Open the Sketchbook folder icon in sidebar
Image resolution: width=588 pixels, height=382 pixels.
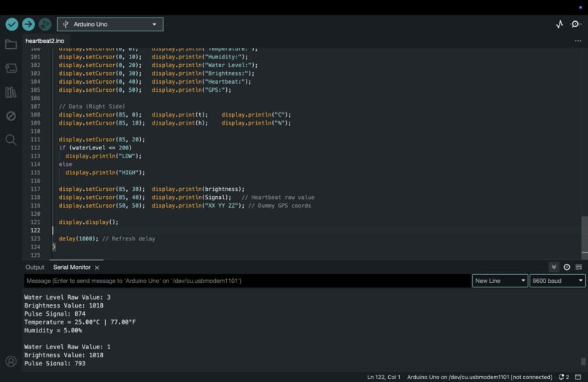[11, 44]
